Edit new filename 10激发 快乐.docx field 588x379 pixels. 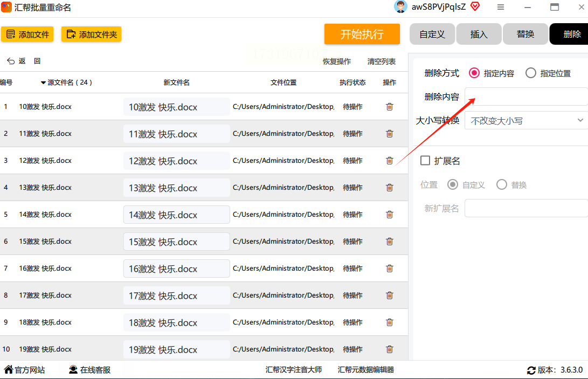coord(177,107)
